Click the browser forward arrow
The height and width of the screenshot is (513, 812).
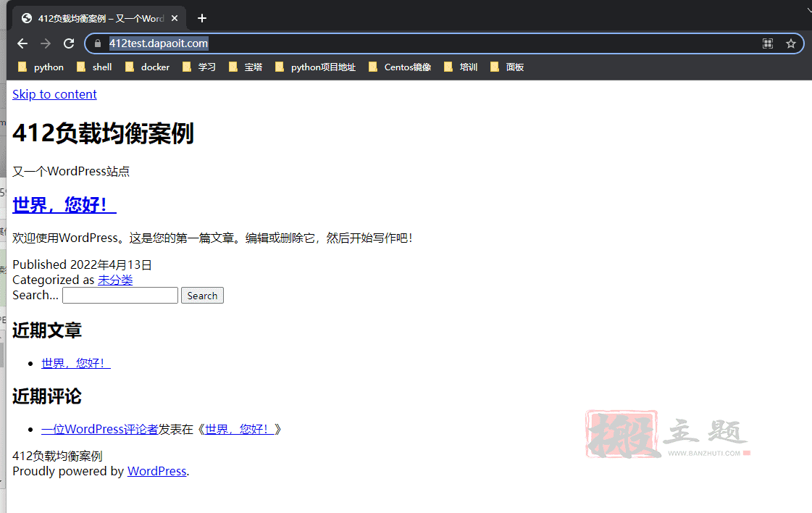(x=46, y=43)
